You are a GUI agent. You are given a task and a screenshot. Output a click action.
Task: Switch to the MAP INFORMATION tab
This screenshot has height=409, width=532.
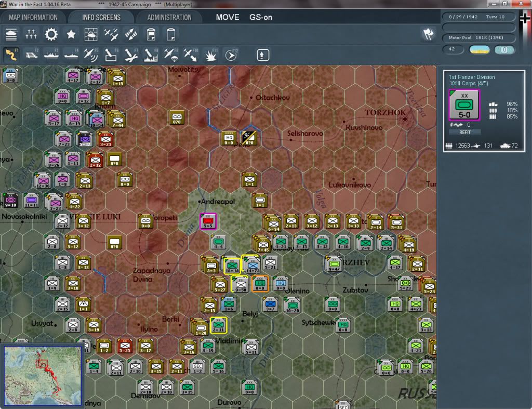click(x=33, y=17)
